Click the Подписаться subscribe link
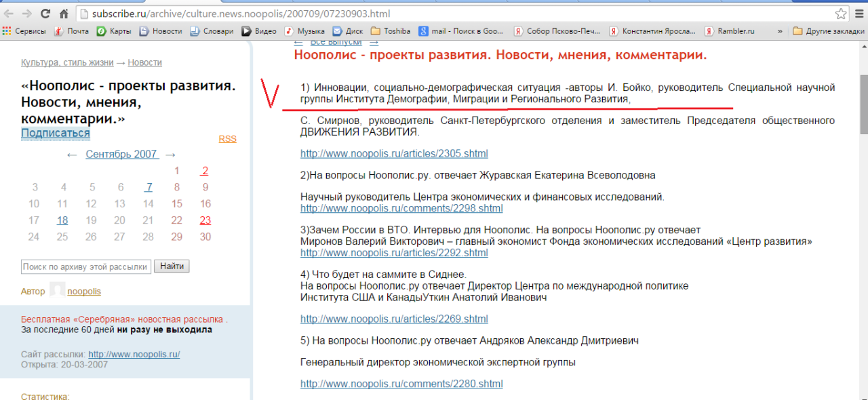 point(55,133)
